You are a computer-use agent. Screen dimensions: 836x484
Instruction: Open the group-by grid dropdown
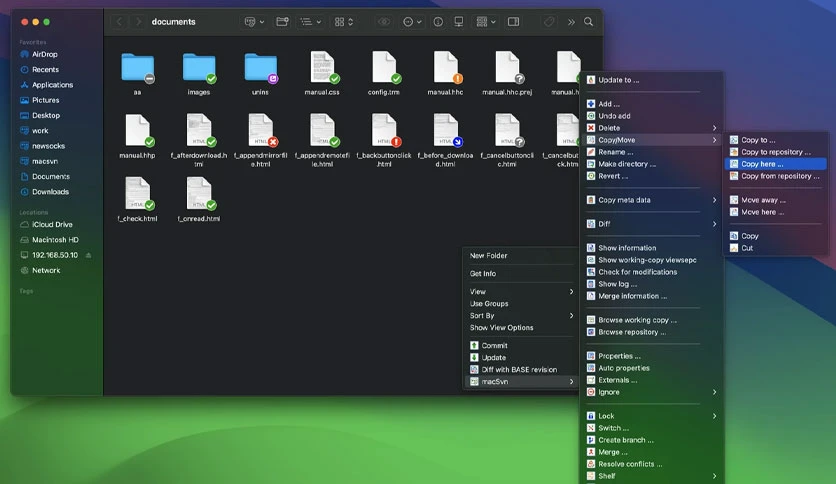[486, 22]
